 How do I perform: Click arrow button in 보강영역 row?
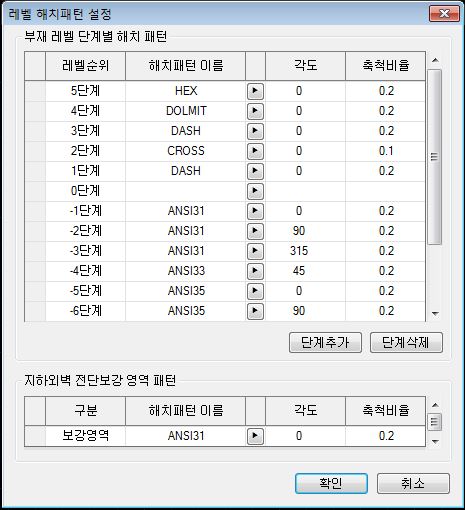[x=255, y=436]
